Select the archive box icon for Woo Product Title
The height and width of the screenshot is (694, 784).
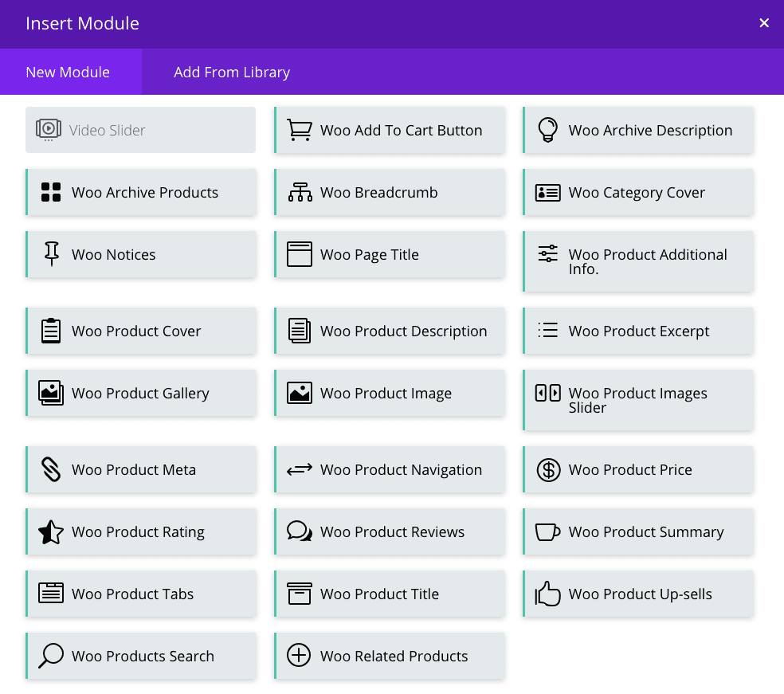pyautogui.click(x=300, y=594)
